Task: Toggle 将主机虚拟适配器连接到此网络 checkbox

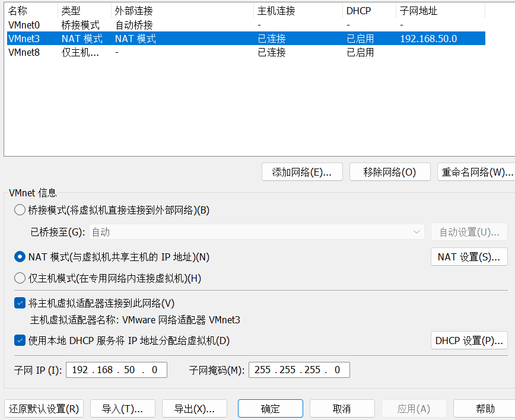Action: 20,303
